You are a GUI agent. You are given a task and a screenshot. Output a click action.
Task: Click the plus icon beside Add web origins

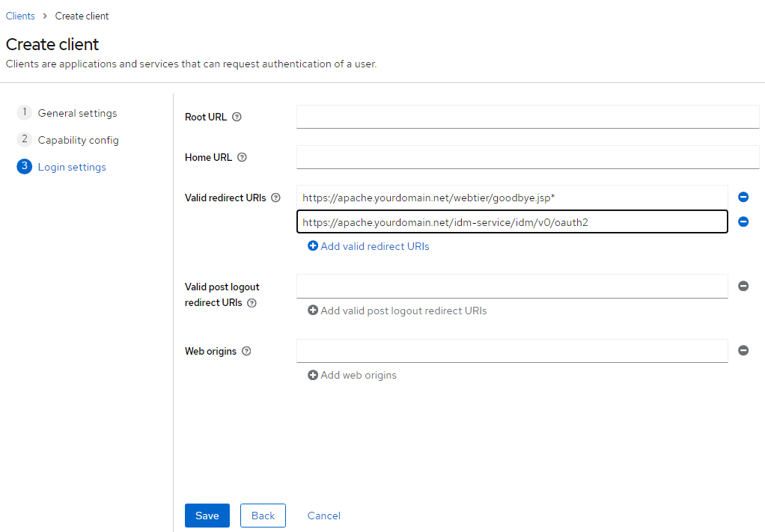pos(313,375)
